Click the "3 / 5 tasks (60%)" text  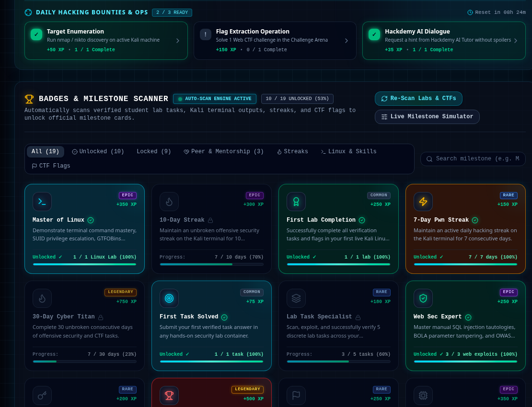[366, 354]
